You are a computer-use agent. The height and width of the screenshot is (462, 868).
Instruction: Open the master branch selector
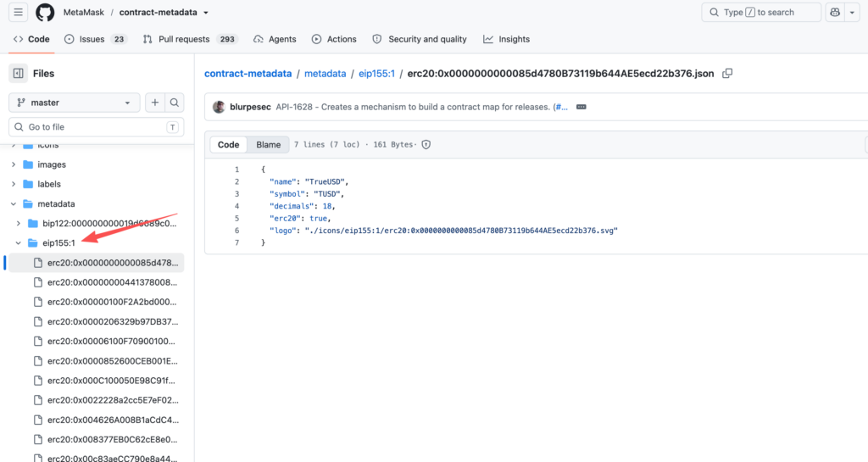tap(75, 103)
